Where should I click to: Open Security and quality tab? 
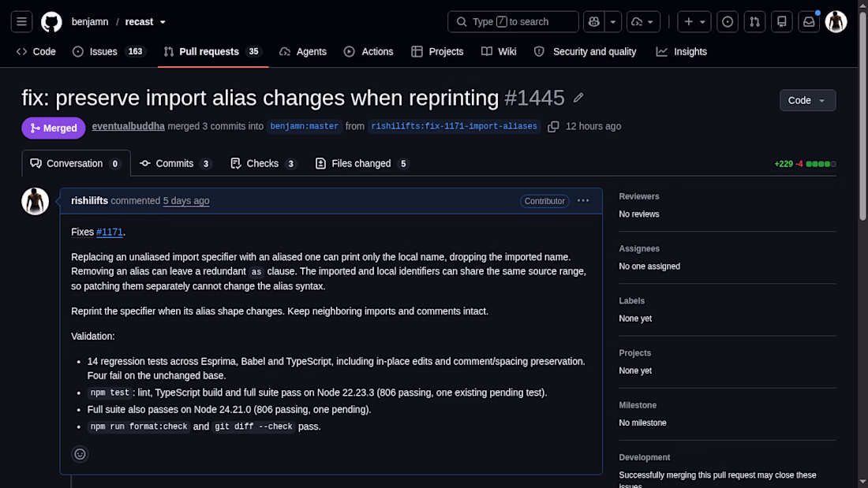[586, 51]
